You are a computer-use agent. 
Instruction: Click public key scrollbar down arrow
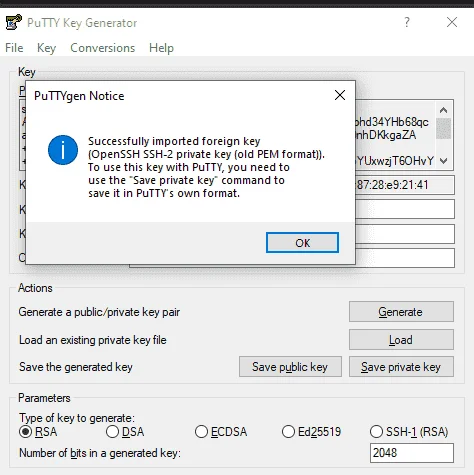[443, 161]
